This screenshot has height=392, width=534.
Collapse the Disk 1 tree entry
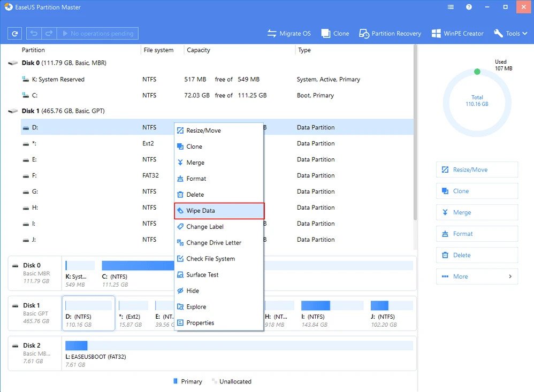click(x=12, y=111)
